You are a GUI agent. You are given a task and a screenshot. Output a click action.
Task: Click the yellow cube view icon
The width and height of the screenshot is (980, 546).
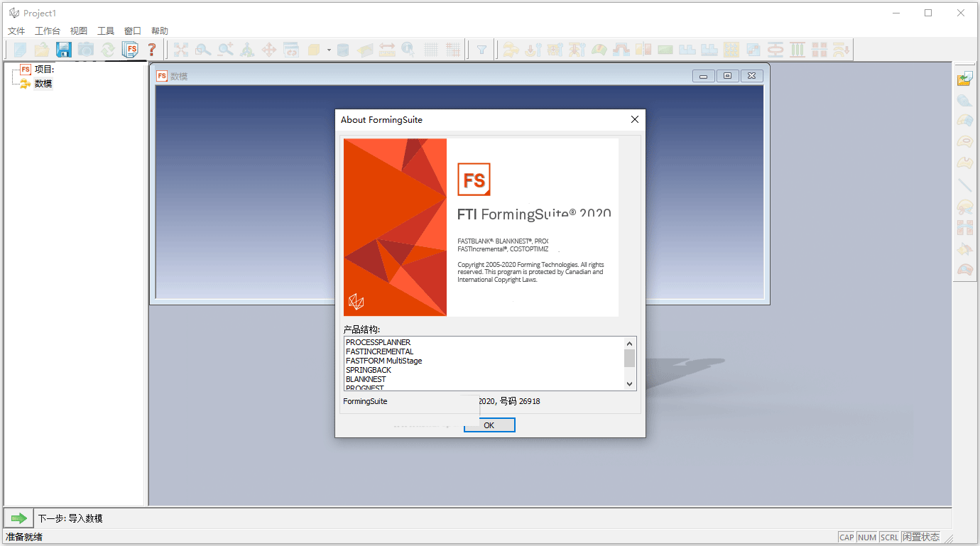point(313,49)
